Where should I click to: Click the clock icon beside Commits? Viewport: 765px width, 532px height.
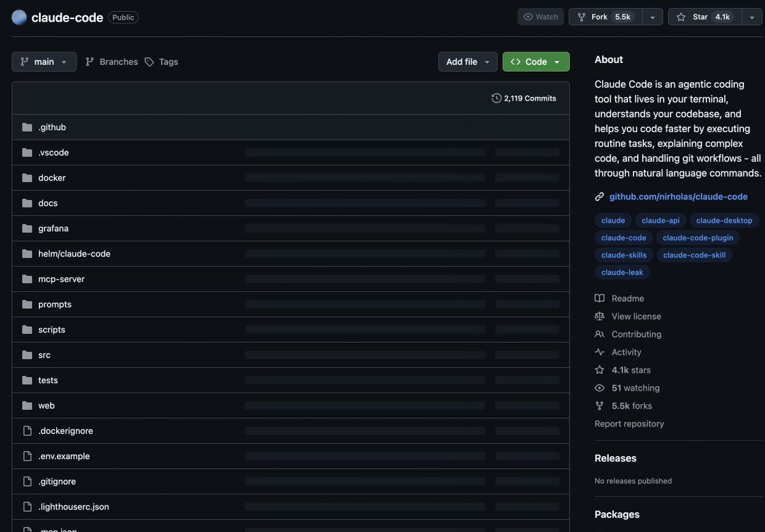(x=497, y=98)
